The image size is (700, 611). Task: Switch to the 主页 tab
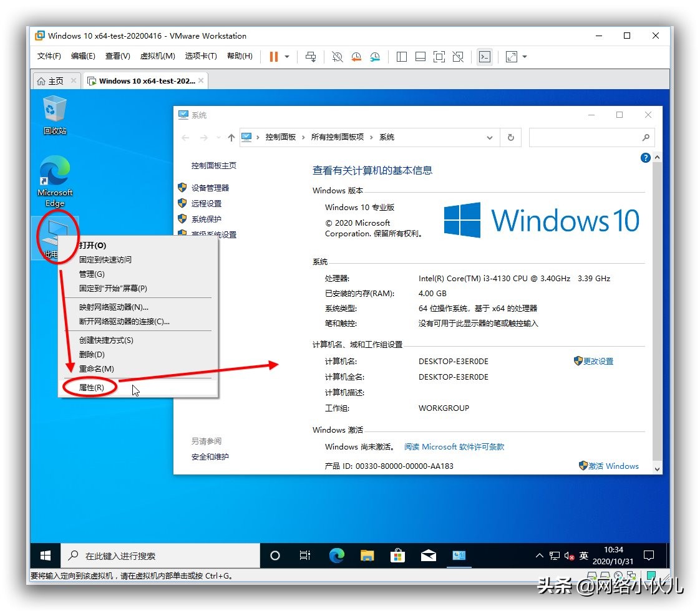55,80
